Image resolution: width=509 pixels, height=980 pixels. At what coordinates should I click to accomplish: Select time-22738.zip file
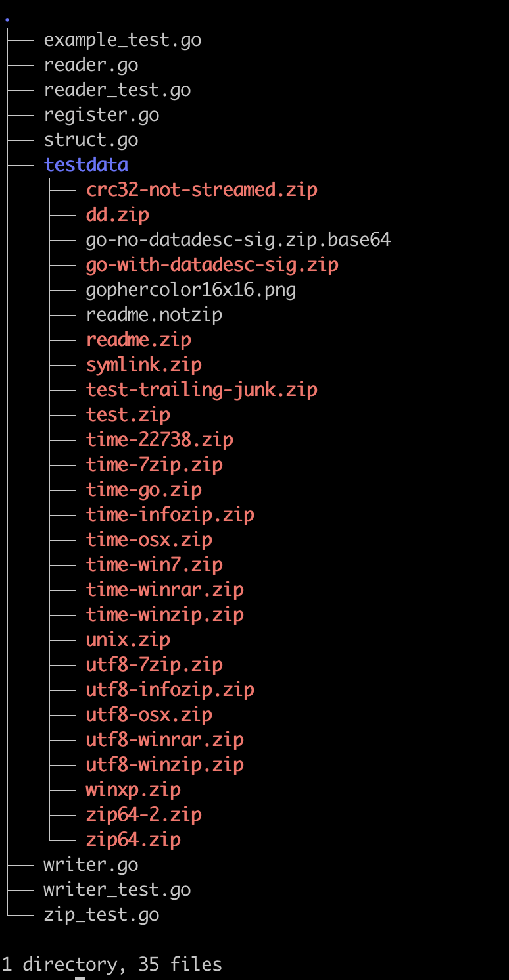pos(159,440)
